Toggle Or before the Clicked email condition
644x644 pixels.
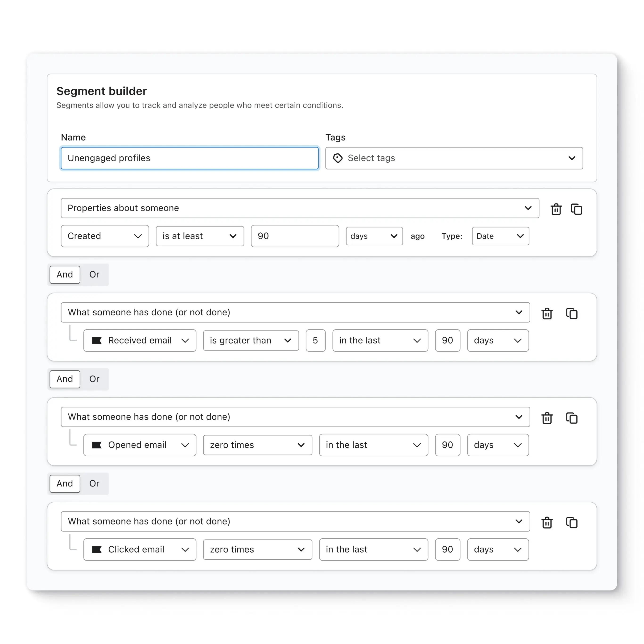94,484
